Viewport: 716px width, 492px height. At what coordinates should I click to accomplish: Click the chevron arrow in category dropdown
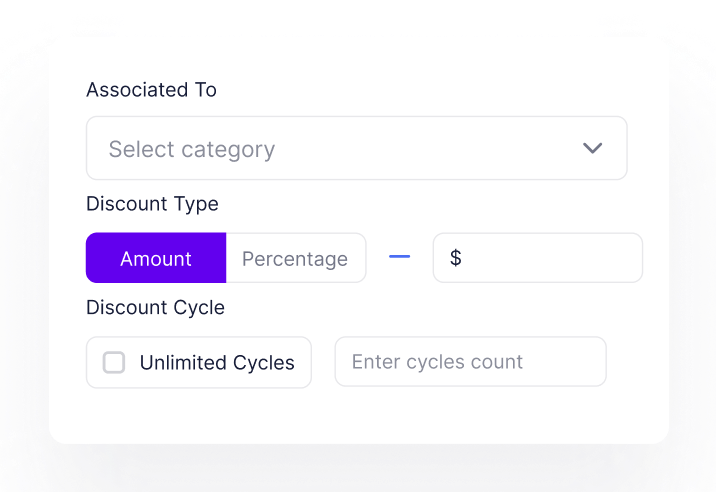[593, 149]
